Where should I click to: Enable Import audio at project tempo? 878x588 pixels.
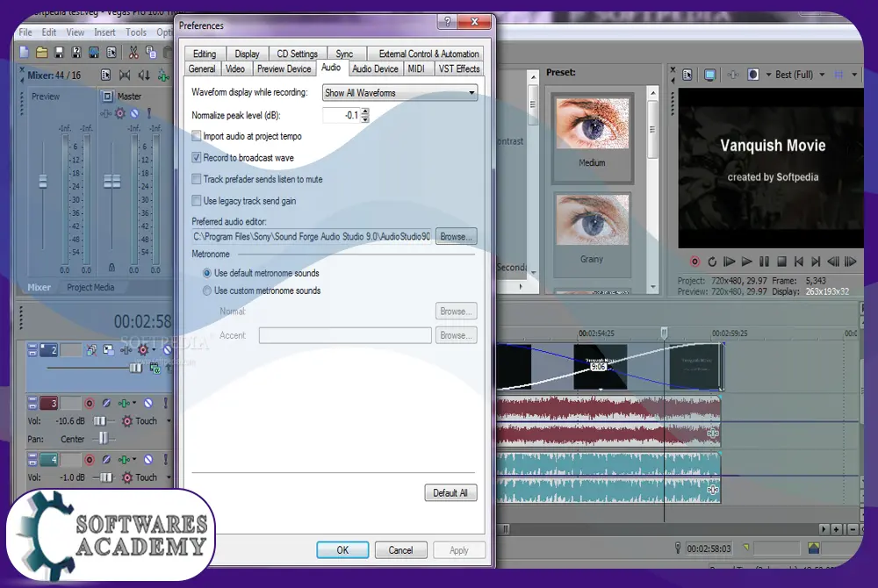coord(196,136)
